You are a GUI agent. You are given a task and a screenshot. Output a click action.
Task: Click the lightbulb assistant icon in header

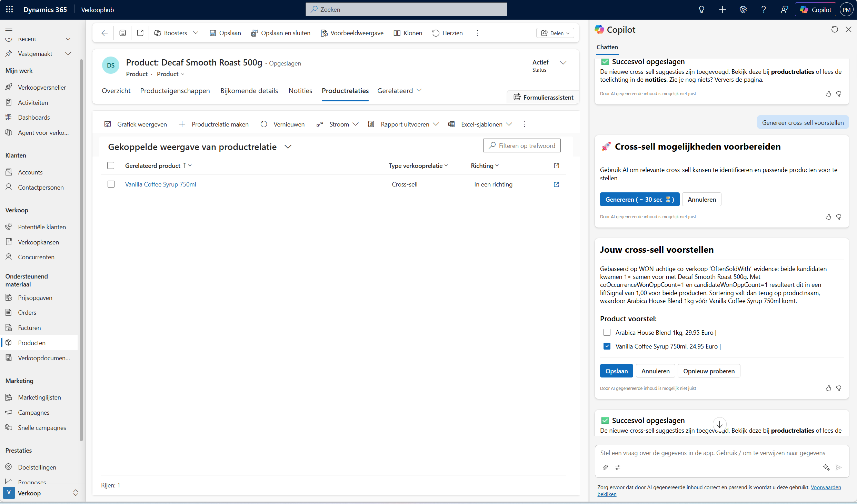(x=701, y=10)
